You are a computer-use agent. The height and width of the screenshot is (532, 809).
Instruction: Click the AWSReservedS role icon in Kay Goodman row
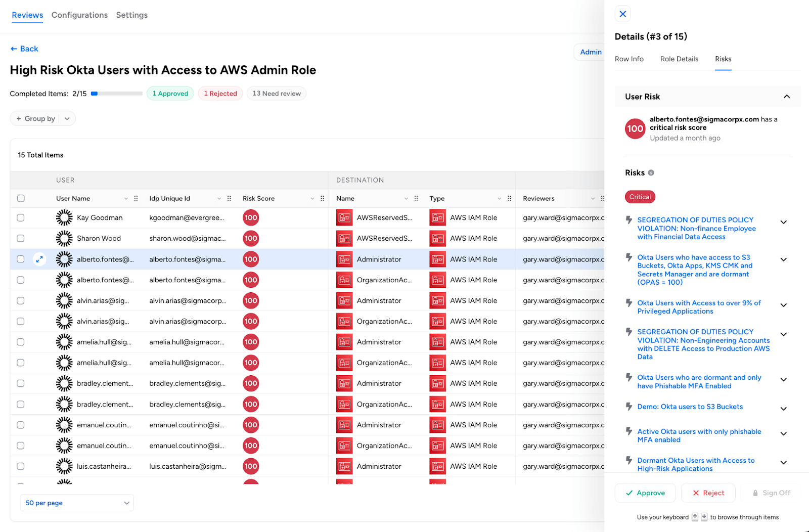click(x=344, y=218)
